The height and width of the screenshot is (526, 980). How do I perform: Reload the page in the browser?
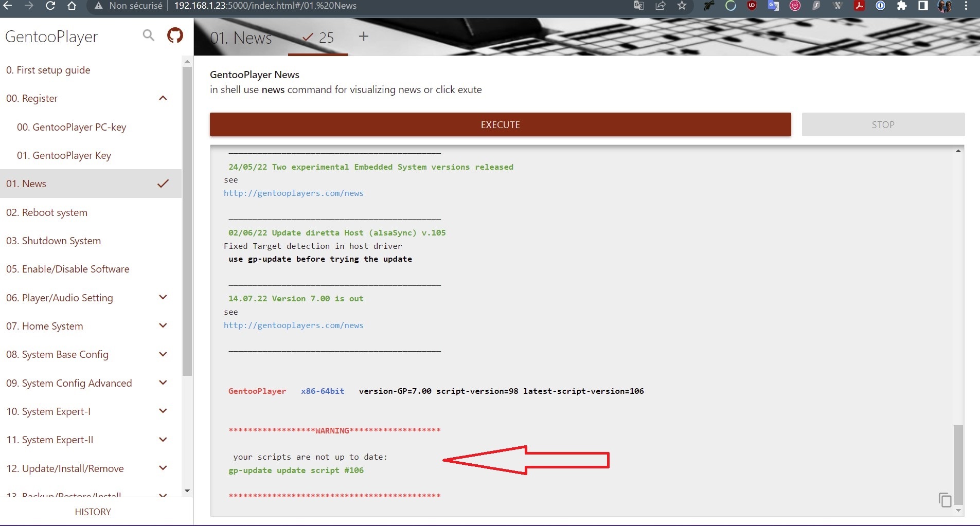(x=50, y=6)
